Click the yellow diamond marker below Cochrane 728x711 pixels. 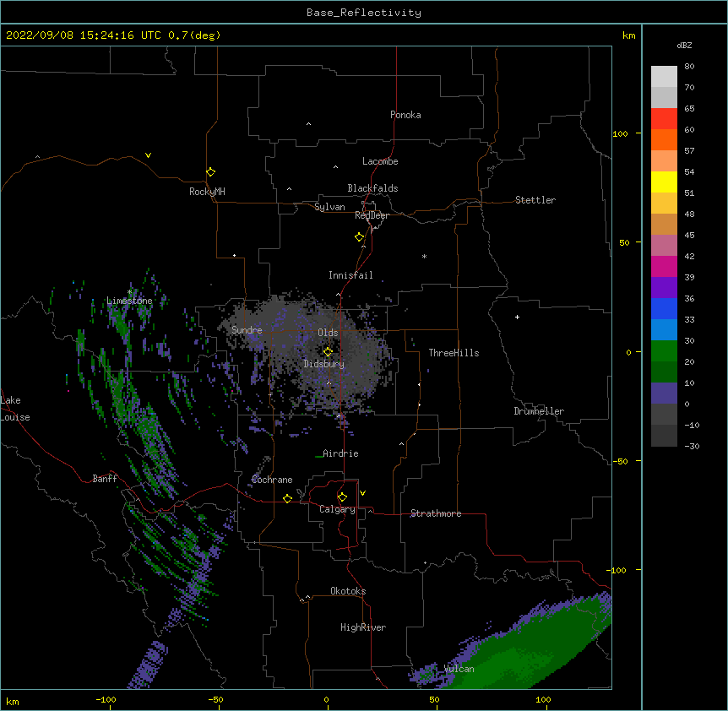(287, 498)
